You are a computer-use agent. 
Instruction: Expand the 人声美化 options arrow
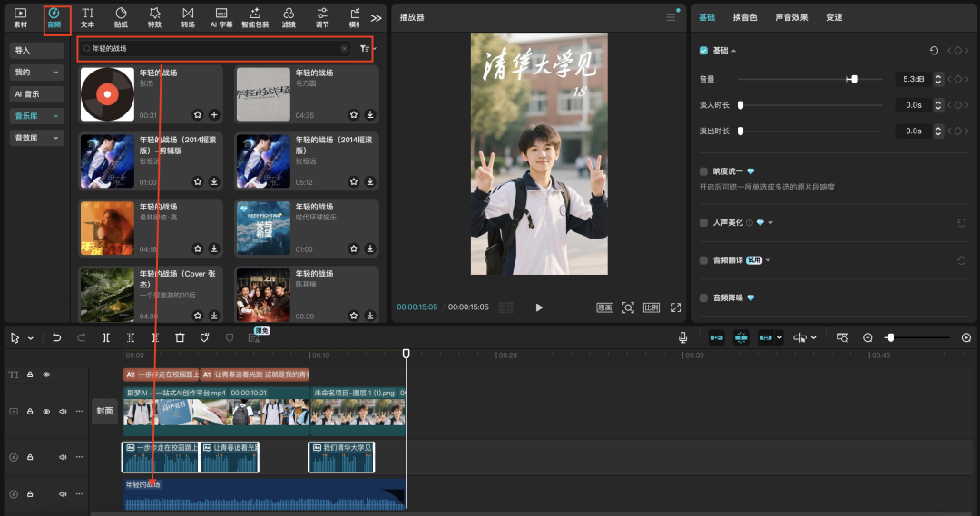tap(770, 222)
